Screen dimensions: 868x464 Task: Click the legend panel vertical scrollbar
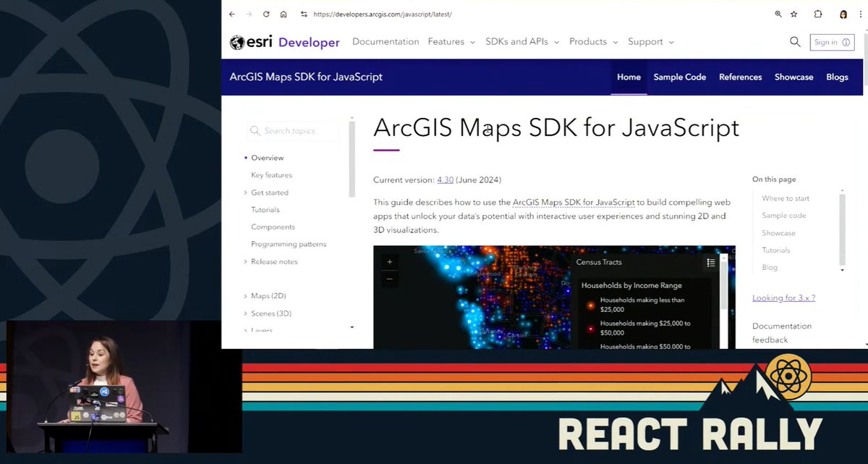tap(725, 284)
